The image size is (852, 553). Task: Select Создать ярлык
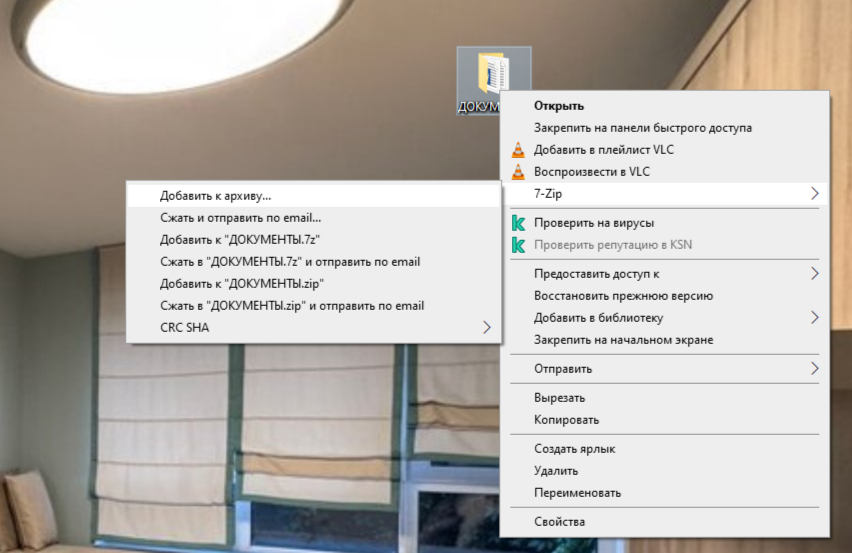click(x=664, y=449)
